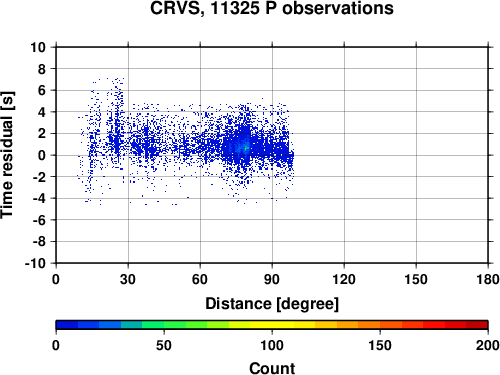Click the y-axis tick label '10'

coord(38,47)
